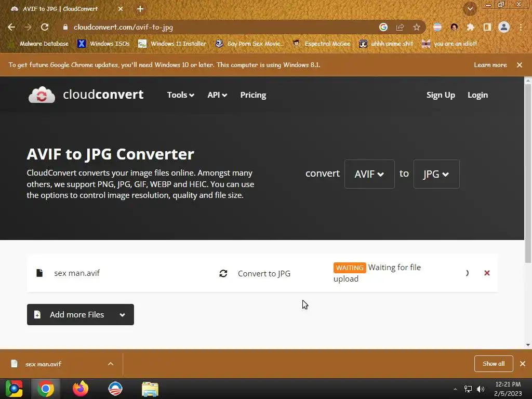Viewport: 532px width, 399px height.
Task: Expand the Tools menu
Action: click(180, 95)
